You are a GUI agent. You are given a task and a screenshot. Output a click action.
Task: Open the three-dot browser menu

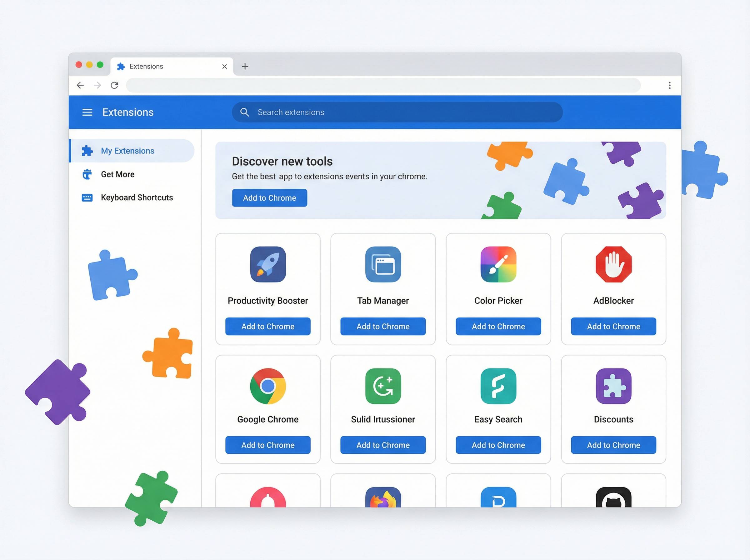(669, 85)
